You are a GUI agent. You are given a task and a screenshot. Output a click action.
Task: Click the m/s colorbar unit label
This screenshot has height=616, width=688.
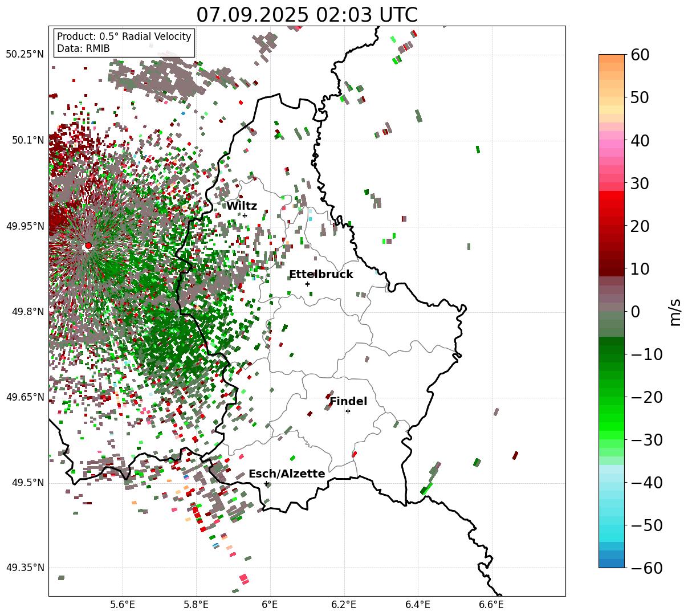click(675, 311)
